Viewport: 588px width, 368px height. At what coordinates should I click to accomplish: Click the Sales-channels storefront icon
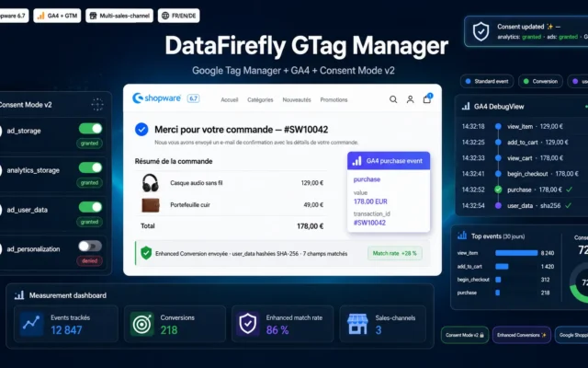357,324
